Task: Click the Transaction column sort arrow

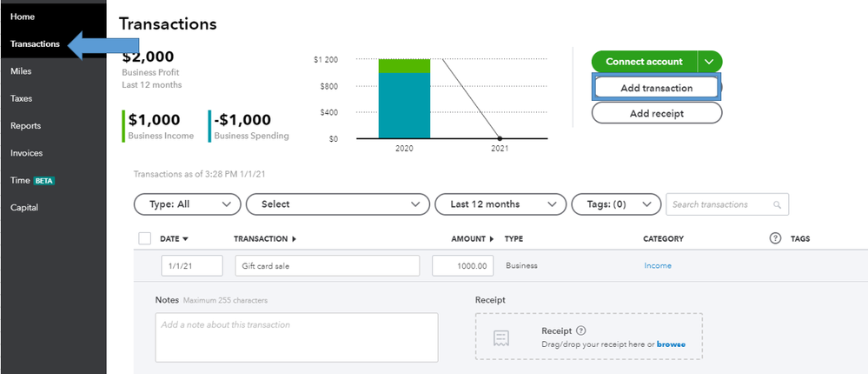Action: click(x=294, y=238)
